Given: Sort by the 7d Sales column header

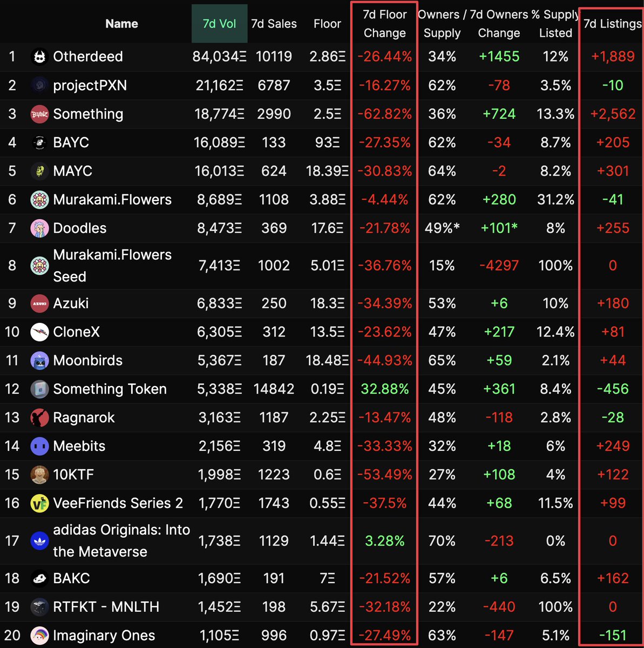Looking at the screenshot, I should point(274,24).
